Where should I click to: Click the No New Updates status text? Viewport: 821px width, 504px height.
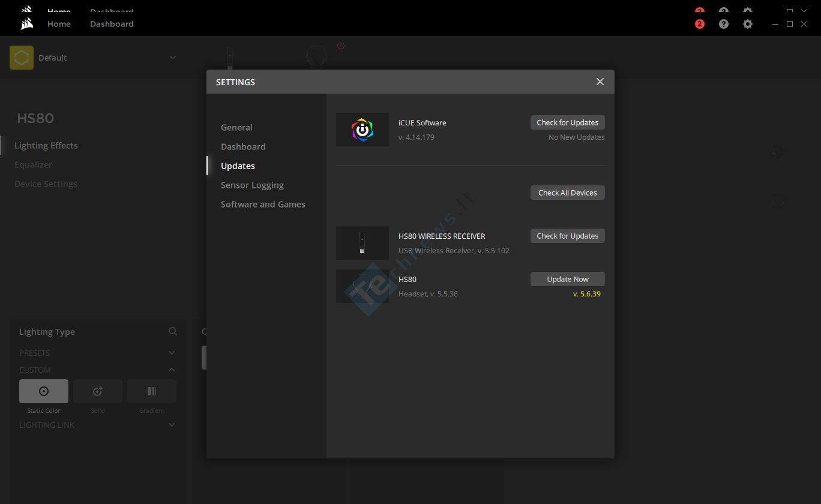(x=577, y=137)
